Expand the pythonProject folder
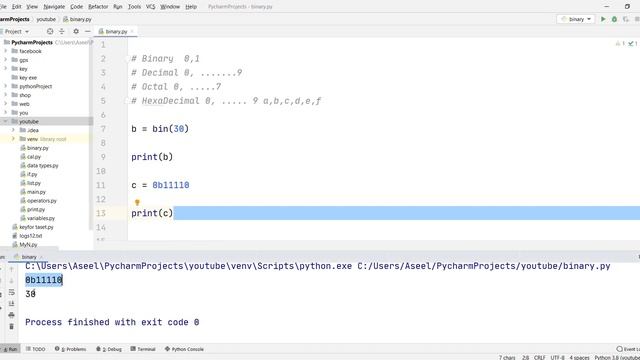Image resolution: width=640 pixels, height=360 pixels. (6, 86)
